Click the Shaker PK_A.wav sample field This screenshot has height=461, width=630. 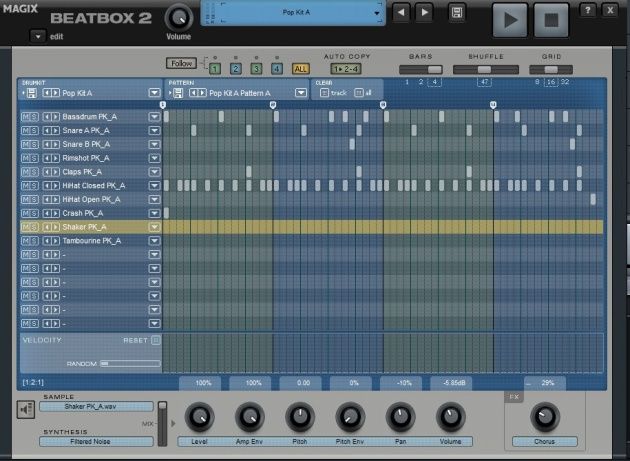(96, 406)
